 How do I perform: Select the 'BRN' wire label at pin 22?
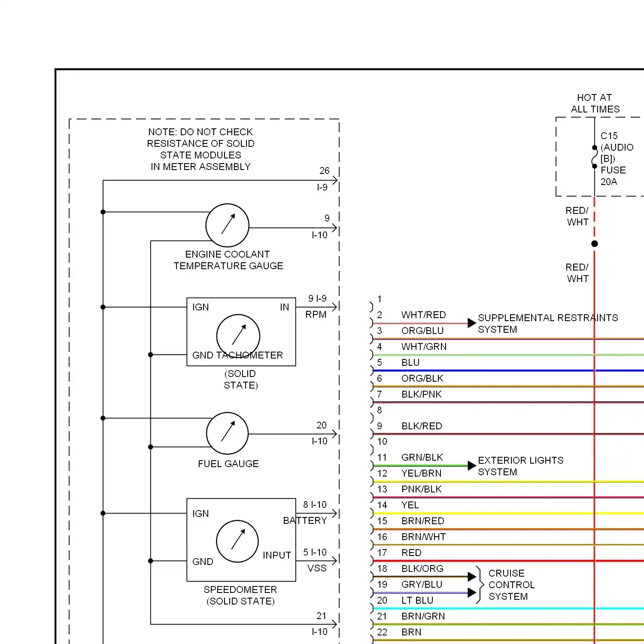pos(411,632)
